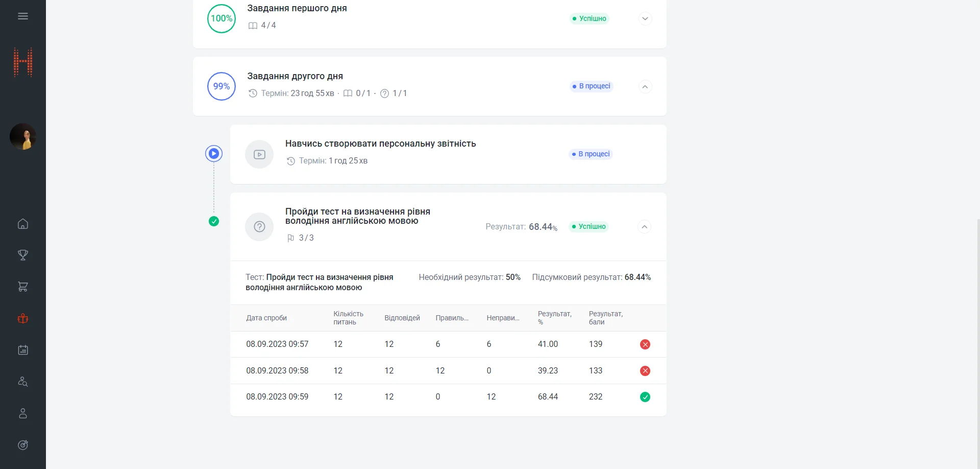This screenshot has height=469, width=980.
Task: Click the target goals icon
Action: coord(23,445)
